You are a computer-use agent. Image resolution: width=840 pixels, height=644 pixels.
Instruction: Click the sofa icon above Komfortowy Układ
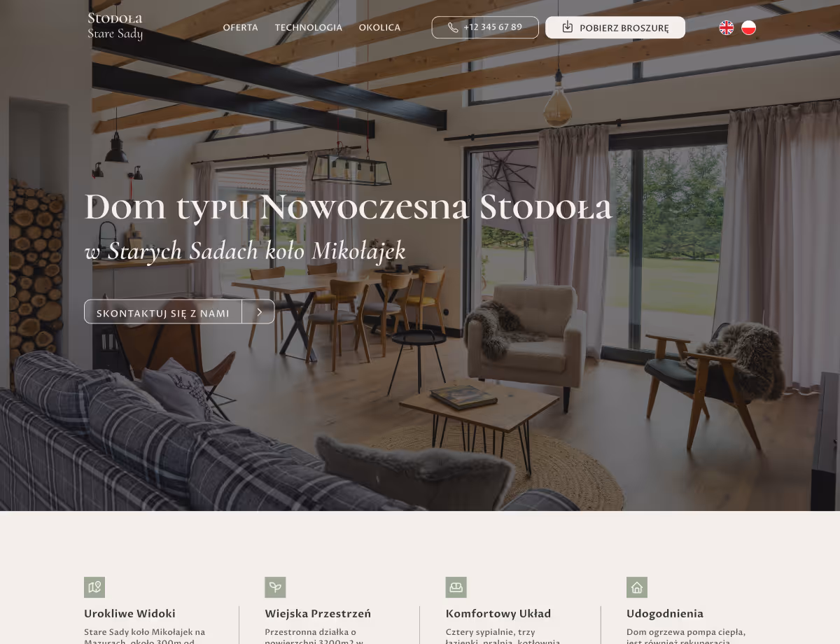[x=456, y=587]
